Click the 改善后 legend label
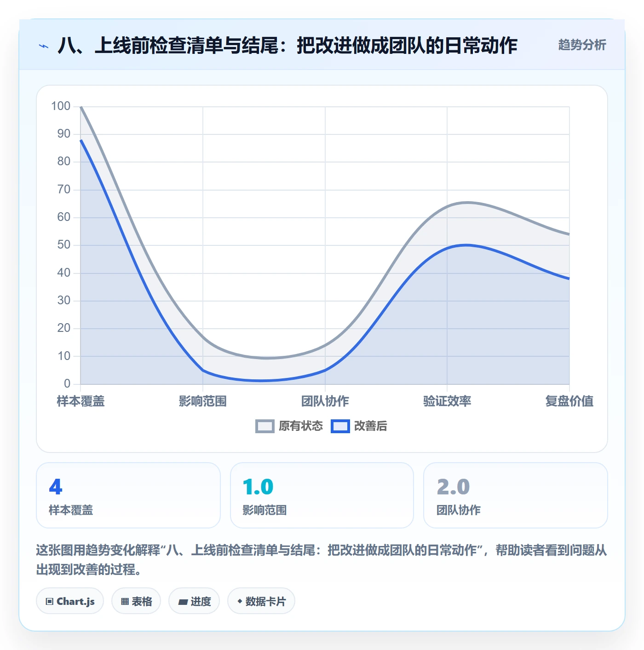644x650 pixels. 370,426
